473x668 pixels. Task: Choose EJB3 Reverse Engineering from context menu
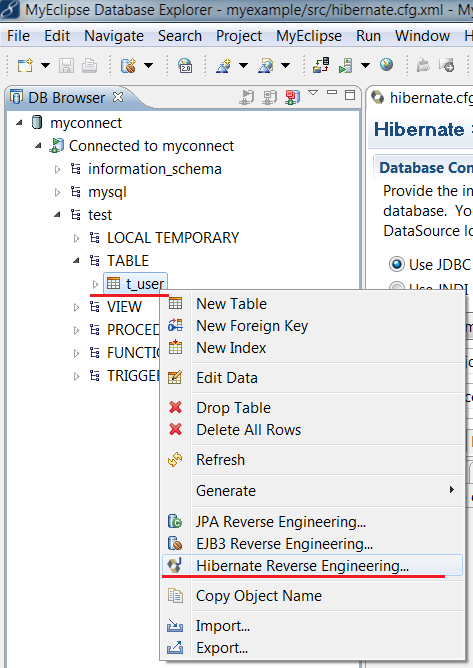click(312, 544)
